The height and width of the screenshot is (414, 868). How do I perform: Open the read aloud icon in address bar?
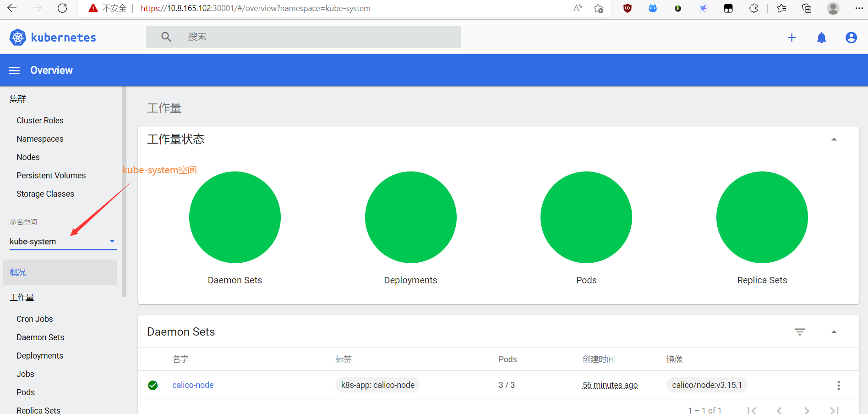578,8
